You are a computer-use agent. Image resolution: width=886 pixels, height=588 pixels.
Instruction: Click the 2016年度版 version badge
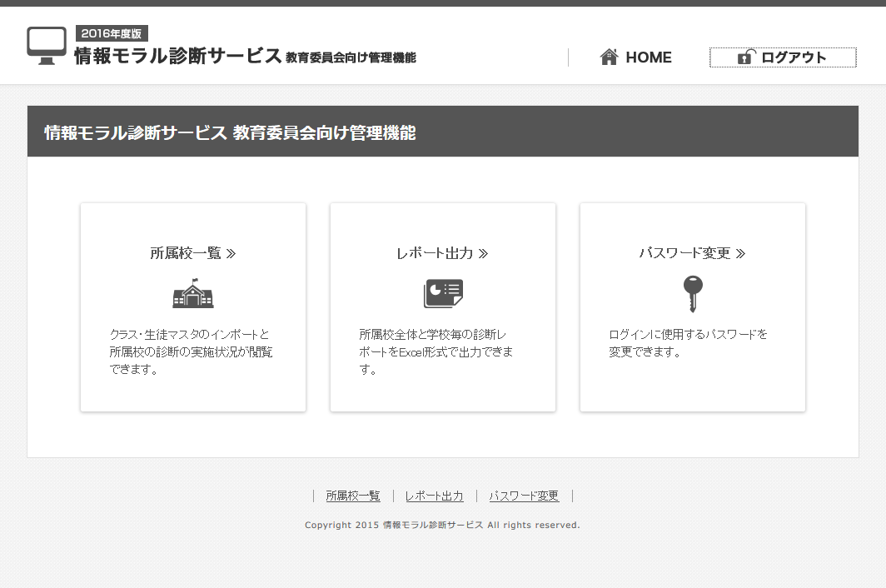[112, 33]
